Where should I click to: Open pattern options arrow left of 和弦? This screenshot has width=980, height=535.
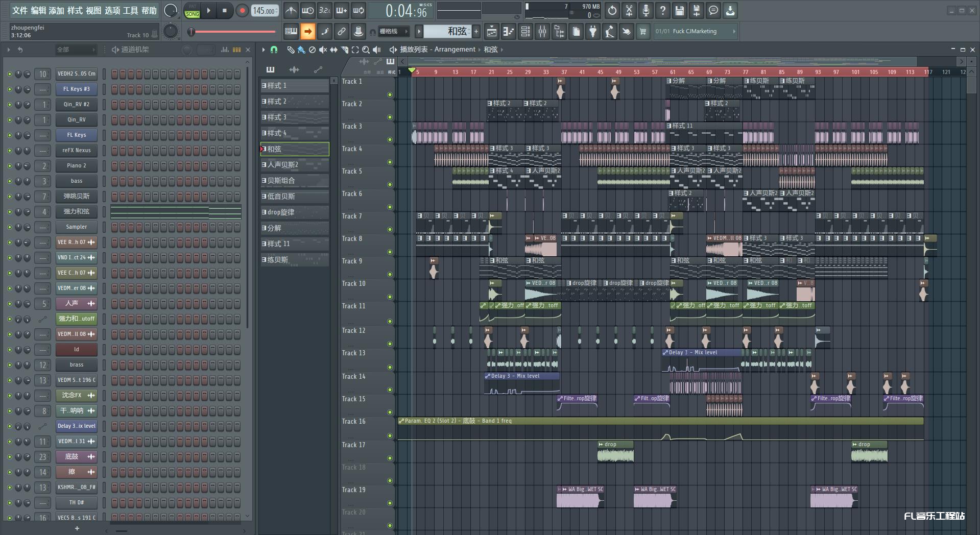tap(419, 31)
